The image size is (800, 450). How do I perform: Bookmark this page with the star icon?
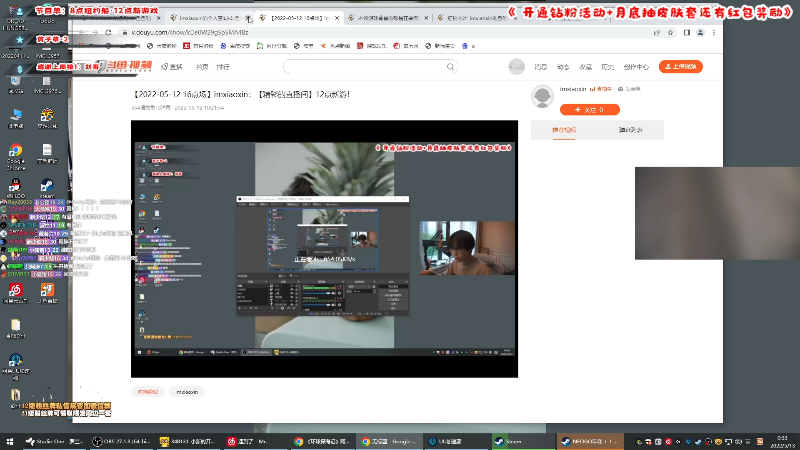670,33
